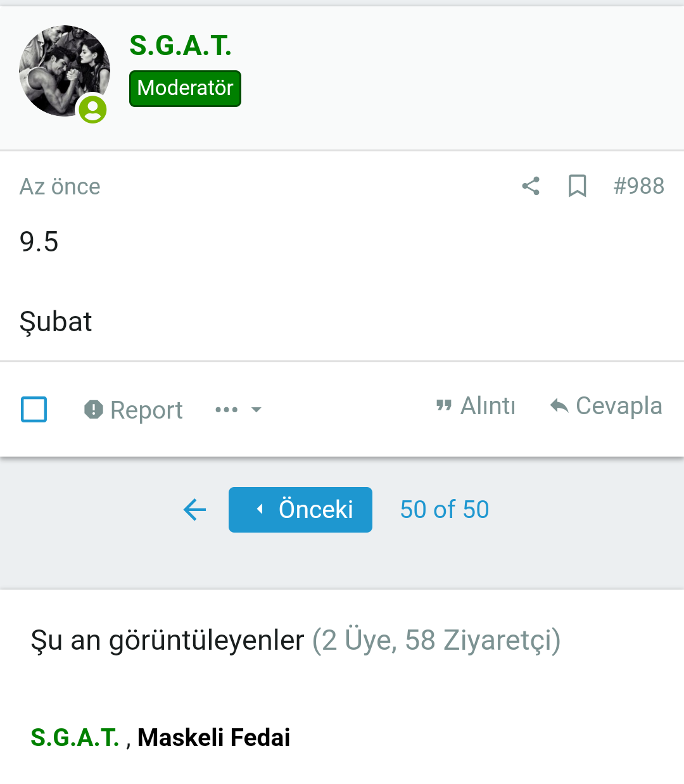Open S.G.A.T. in current viewers list
The height and width of the screenshot is (784, 684).
pos(75,738)
